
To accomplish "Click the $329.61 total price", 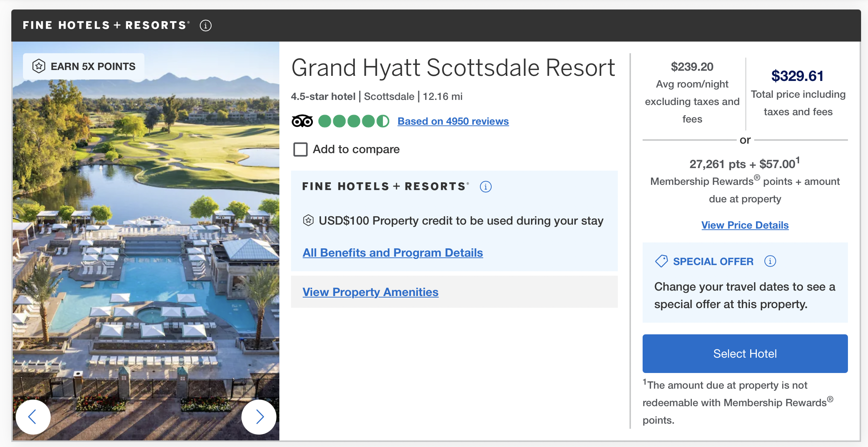I will [x=797, y=76].
